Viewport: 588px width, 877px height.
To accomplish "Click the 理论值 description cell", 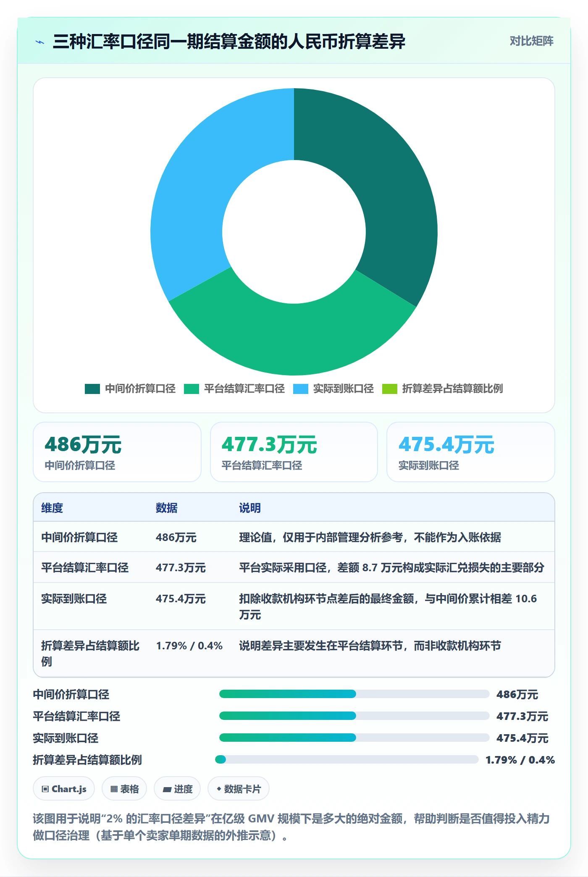I will pos(370,537).
